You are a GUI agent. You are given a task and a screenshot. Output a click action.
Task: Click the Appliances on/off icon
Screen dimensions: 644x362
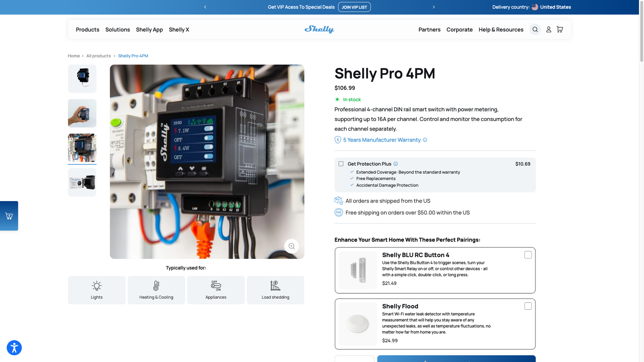[216, 285]
